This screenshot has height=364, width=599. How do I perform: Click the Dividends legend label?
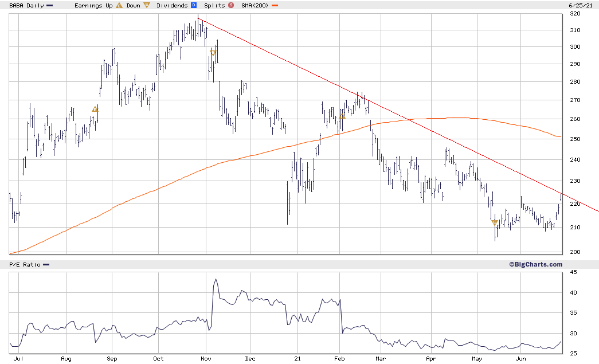click(173, 6)
